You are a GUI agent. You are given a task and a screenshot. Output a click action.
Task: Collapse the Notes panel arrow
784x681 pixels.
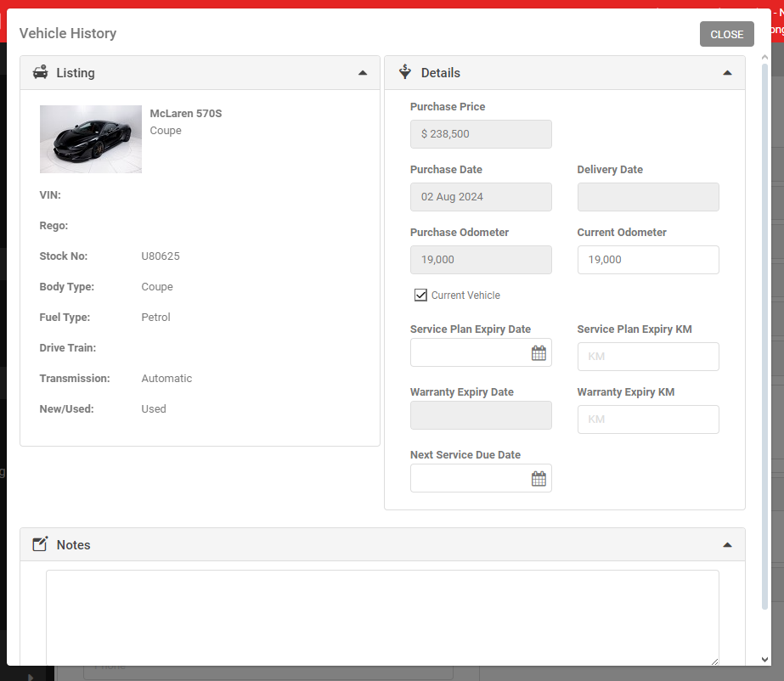click(x=727, y=544)
